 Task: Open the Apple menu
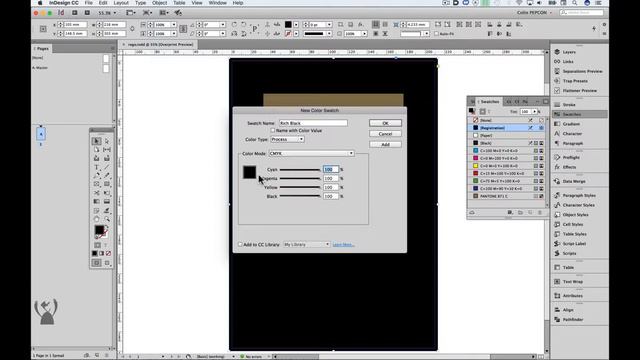coord(40,3)
